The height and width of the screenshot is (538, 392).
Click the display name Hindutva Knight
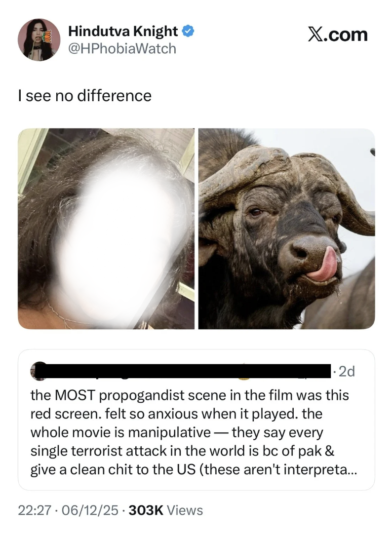tap(123, 31)
